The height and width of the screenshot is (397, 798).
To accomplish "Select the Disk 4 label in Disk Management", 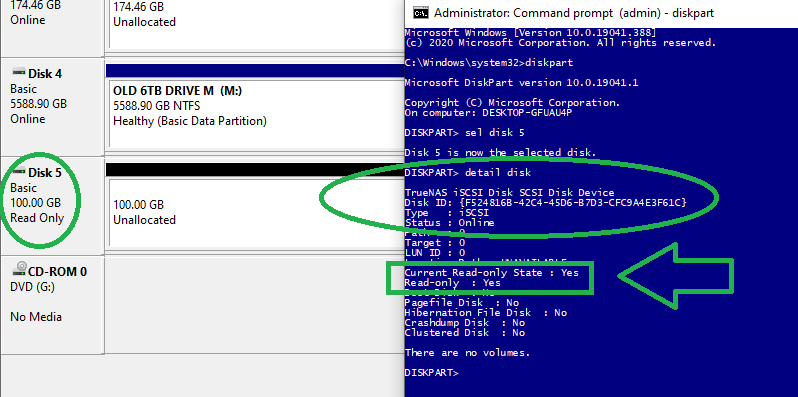I will click(x=45, y=74).
